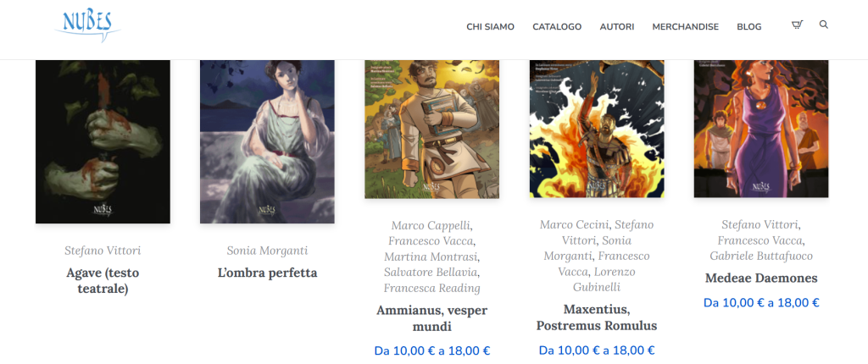Viewport: 868px width, 364px height.
Task: Open the Ammianus, vesper mundi title
Action: click(431, 318)
